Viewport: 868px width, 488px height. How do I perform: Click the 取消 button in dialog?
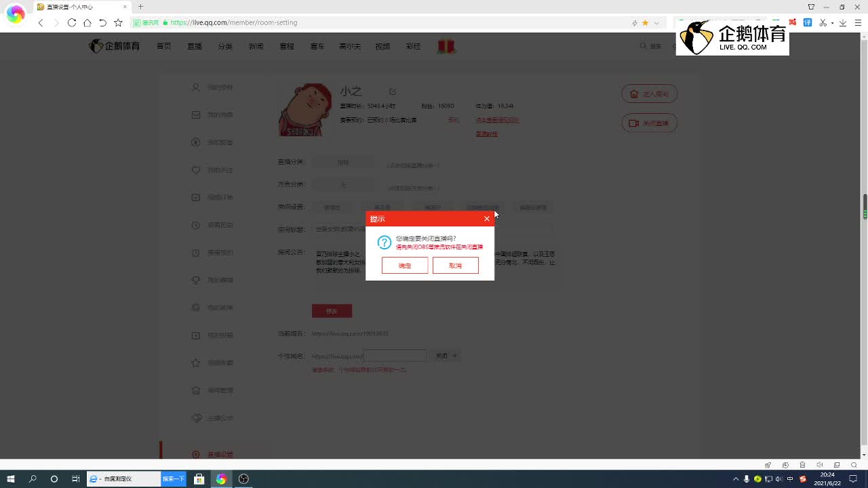[x=455, y=266]
